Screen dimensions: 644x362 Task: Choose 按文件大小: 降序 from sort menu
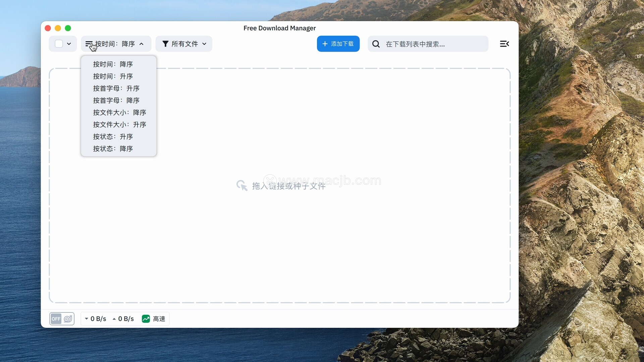pos(119,113)
